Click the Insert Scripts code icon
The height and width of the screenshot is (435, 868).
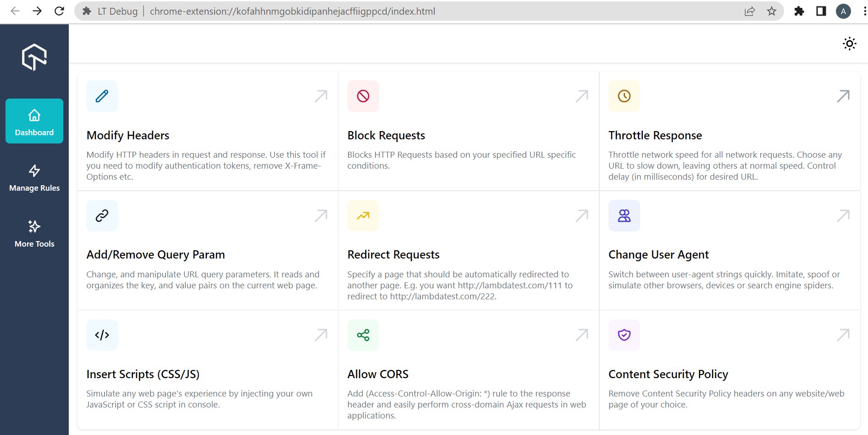point(102,335)
